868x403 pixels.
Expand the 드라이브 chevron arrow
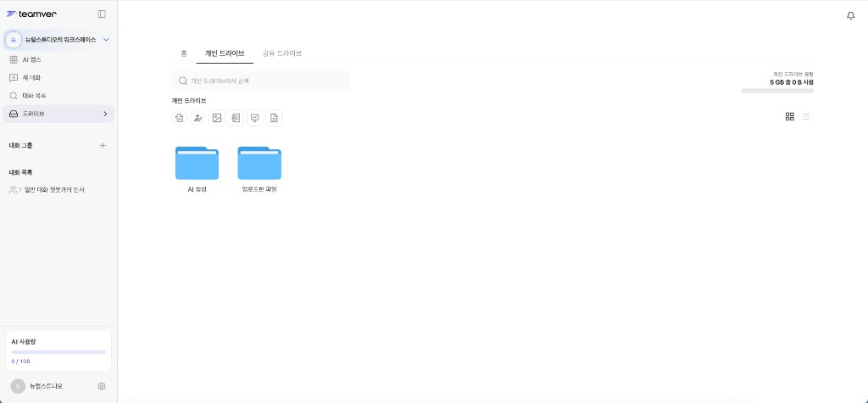[105, 114]
